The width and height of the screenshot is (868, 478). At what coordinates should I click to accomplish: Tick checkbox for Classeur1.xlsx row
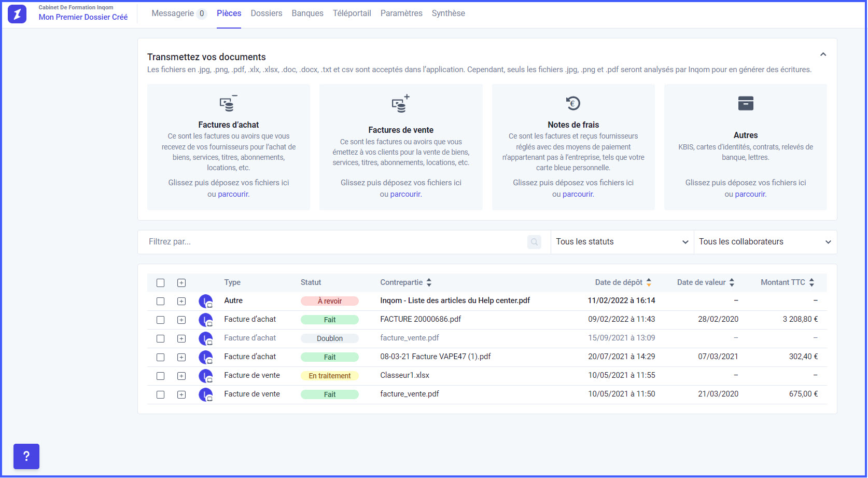tap(161, 376)
